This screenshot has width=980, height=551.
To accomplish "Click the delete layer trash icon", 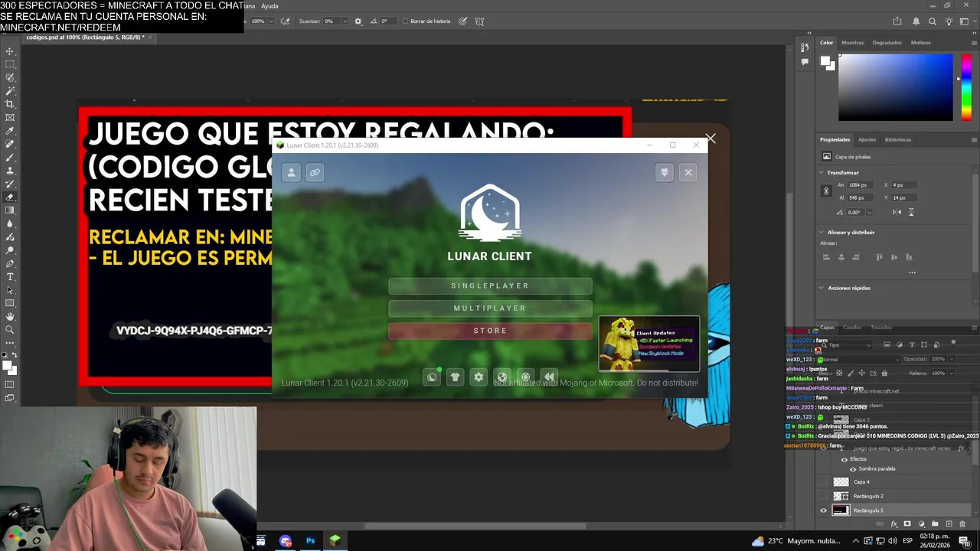I will (962, 524).
